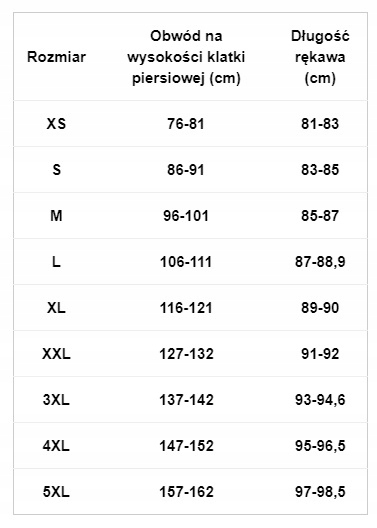This screenshot has width=377, height=528.
Task: Click the 87-88,9 sleeve length value
Action: 320,262
